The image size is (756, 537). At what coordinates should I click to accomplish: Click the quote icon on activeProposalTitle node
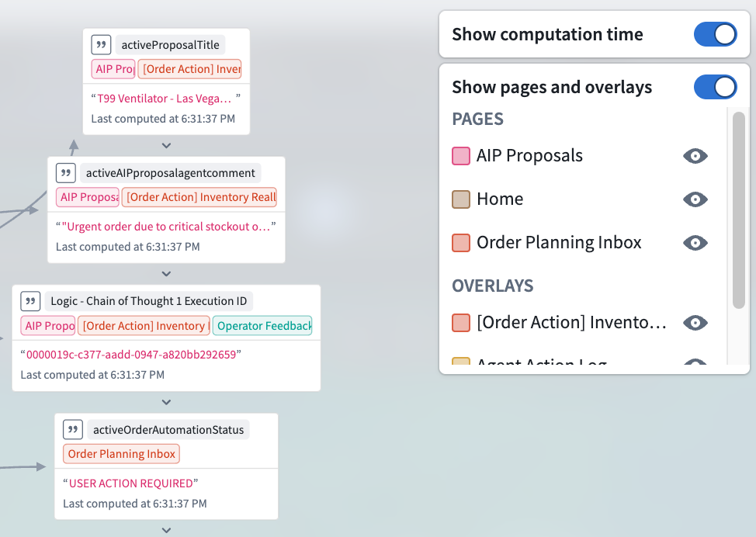(101, 45)
